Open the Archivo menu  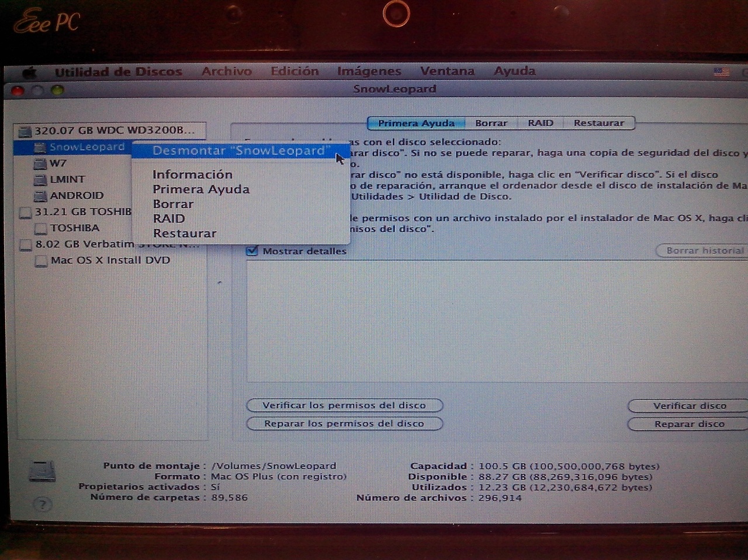click(226, 71)
